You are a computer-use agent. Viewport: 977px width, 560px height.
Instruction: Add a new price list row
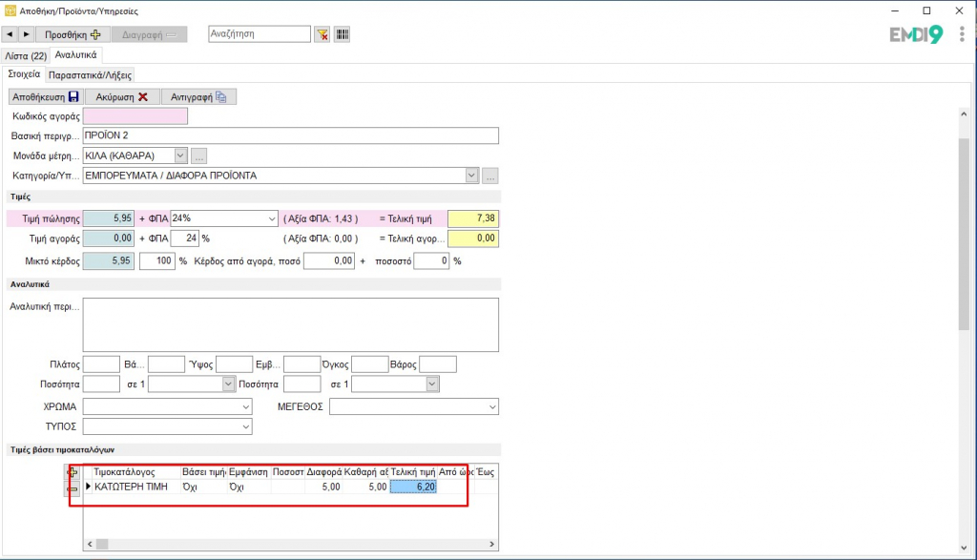pyautogui.click(x=73, y=472)
